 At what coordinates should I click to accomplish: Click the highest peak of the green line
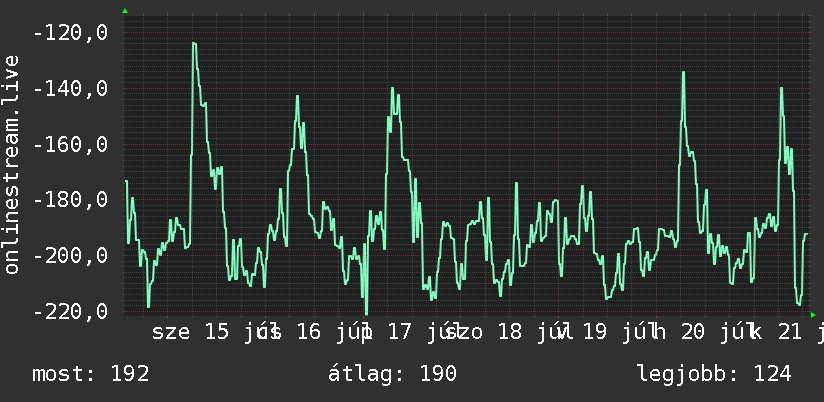(194, 44)
